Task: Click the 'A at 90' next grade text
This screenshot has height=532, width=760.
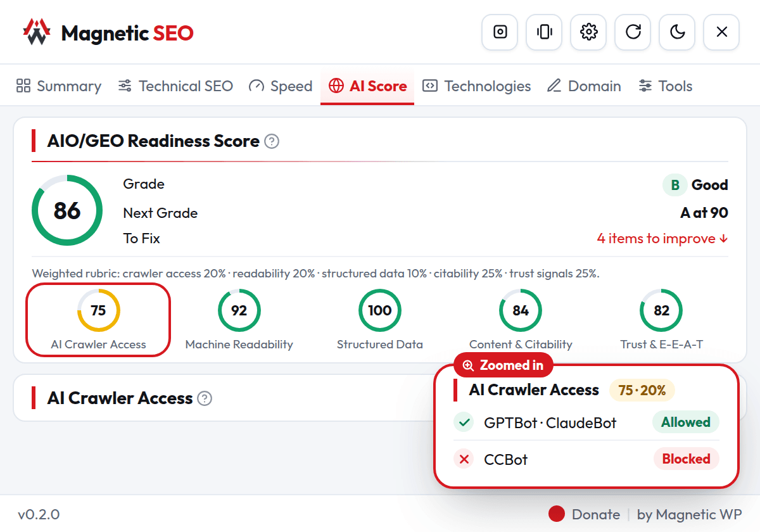Action: pos(704,213)
